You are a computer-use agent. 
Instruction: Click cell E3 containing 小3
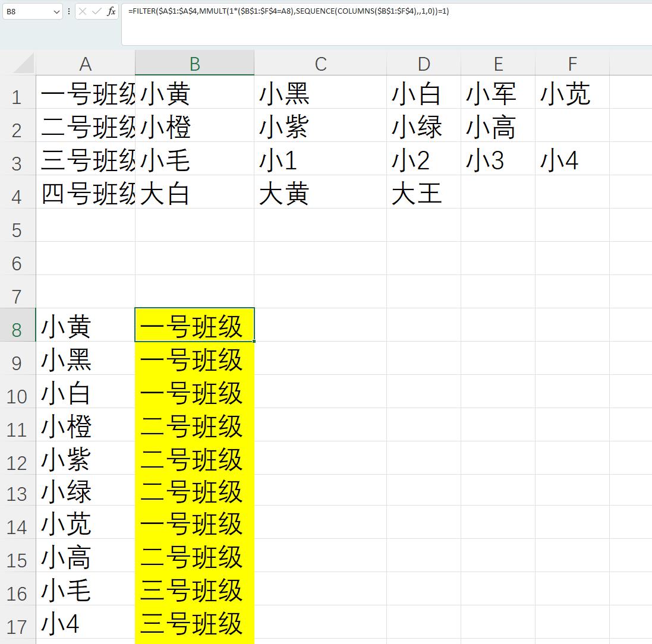coord(497,159)
